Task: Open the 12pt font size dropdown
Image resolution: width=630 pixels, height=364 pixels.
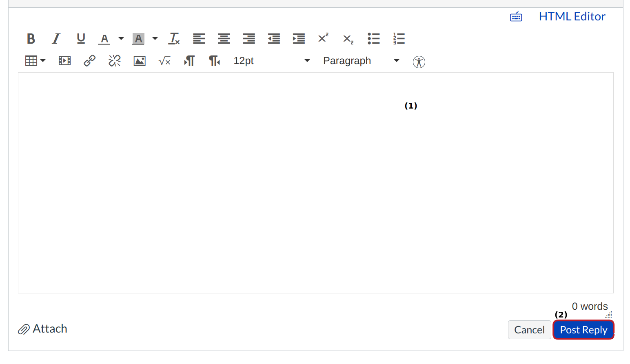Action: pyautogui.click(x=271, y=60)
